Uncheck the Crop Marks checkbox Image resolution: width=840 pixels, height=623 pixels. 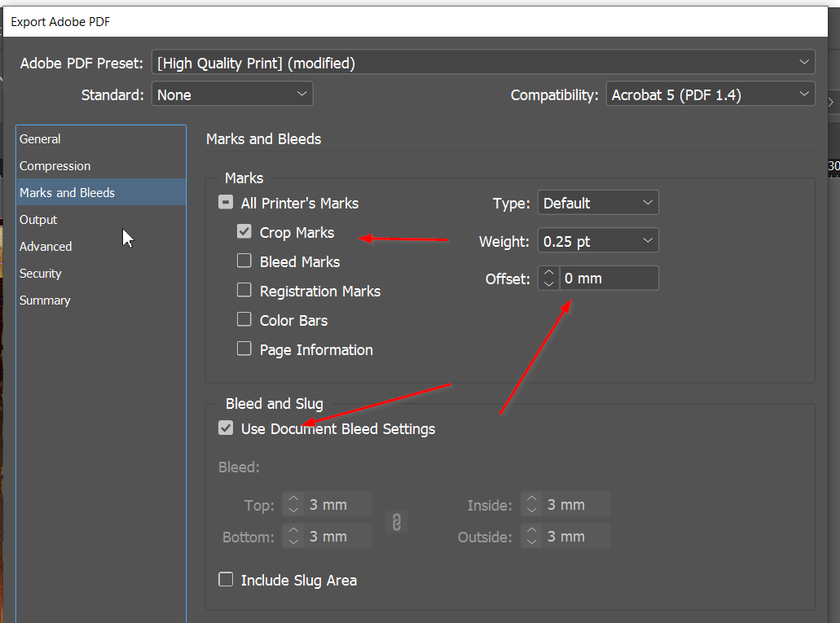click(x=244, y=232)
